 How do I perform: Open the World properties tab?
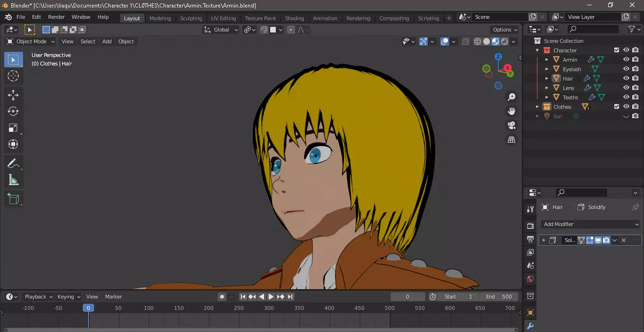(x=530, y=279)
